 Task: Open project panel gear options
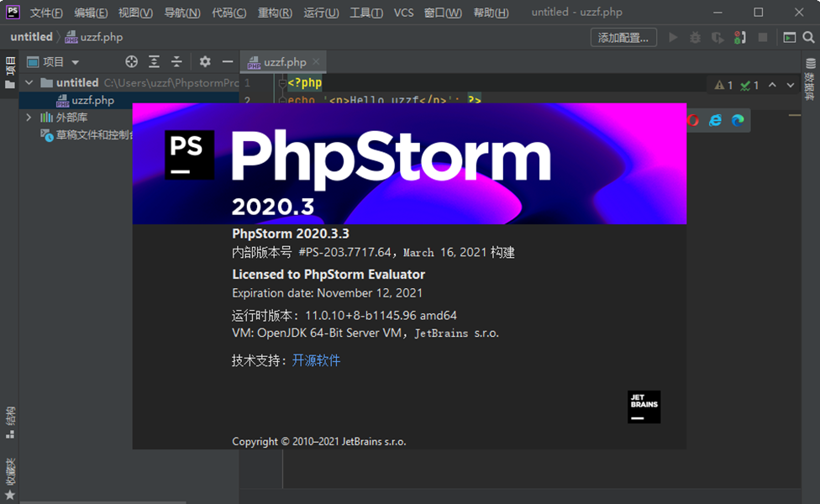pyautogui.click(x=205, y=61)
